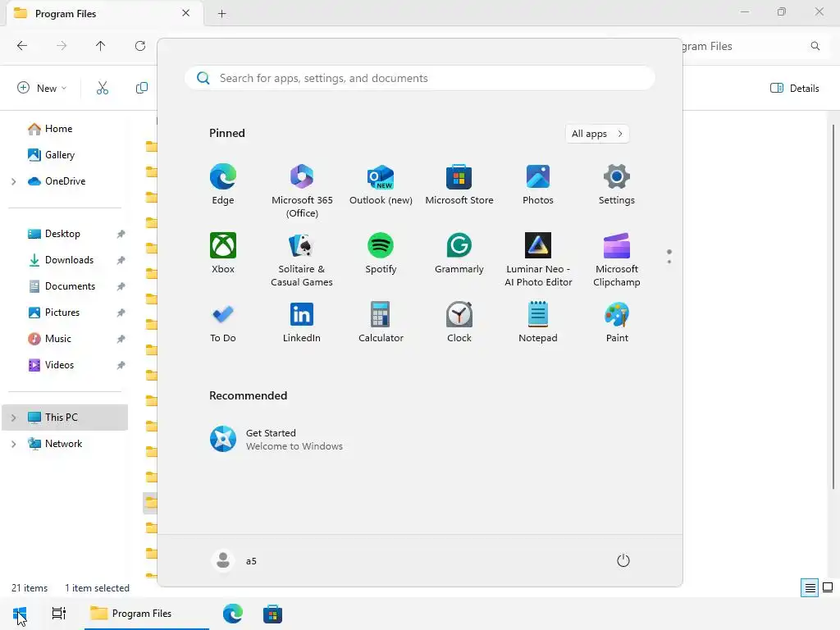The image size is (840, 630).
Task: Open Desktop quick access folder
Action: pos(62,234)
